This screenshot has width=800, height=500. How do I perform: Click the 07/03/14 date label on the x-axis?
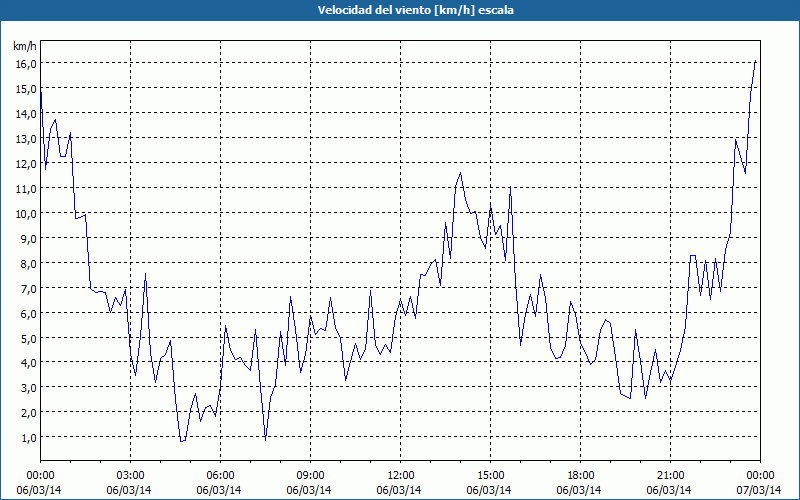click(759, 490)
